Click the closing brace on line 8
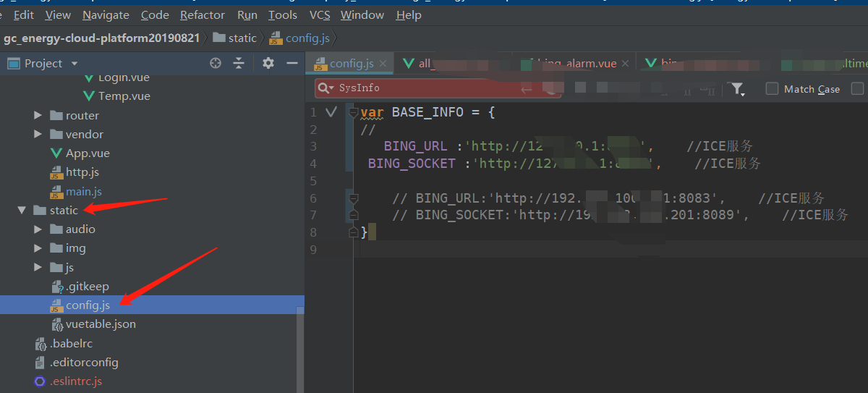The height and width of the screenshot is (393, 868). point(364,232)
